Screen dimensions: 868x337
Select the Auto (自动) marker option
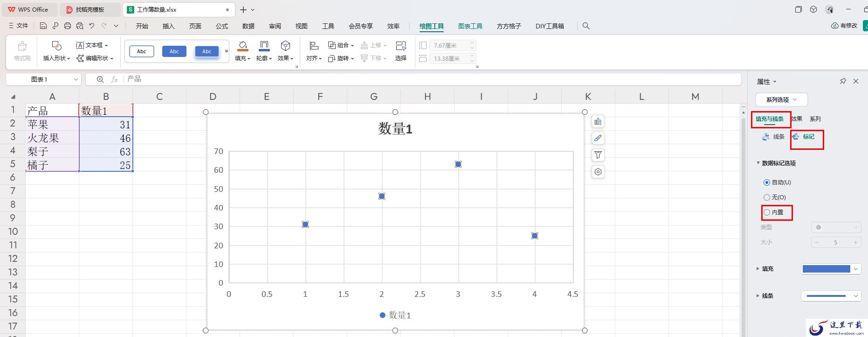(766, 183)
